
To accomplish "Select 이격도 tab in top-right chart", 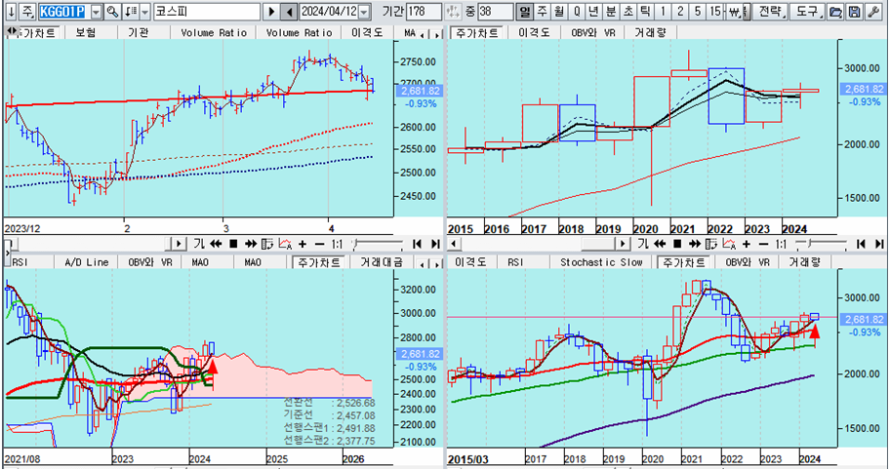I will point(535,33).
